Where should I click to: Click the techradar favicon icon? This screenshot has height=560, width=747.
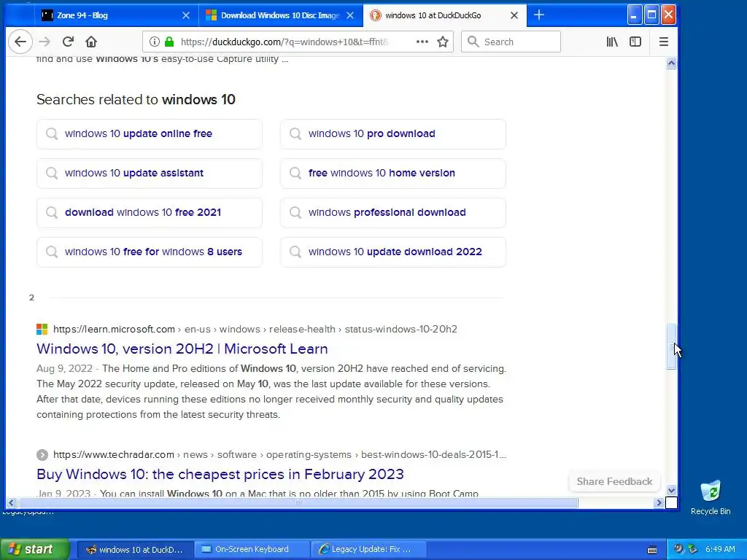(42, 455)
